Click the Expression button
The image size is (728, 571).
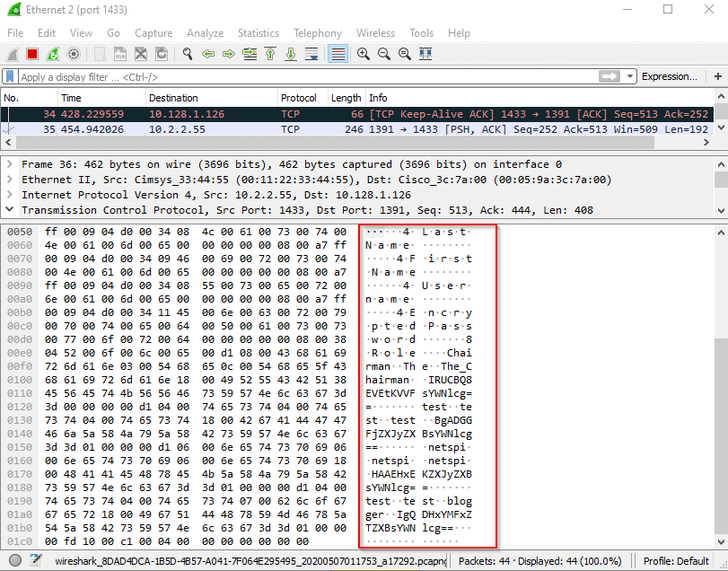670,76
